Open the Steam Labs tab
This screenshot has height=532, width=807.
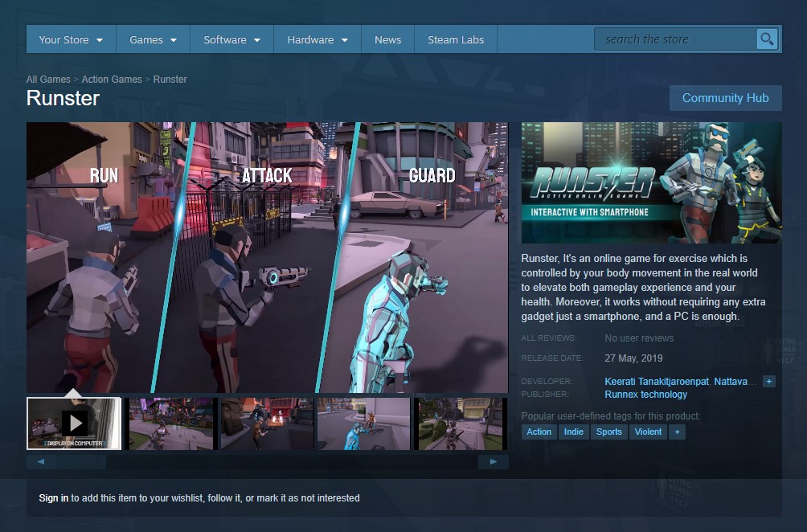pos(456,39)
